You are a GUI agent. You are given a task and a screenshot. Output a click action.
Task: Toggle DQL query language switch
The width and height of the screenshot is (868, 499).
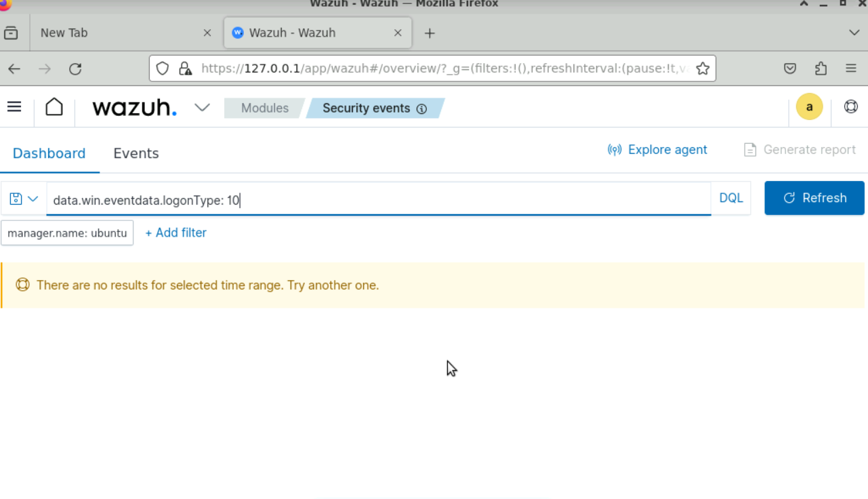730,198
